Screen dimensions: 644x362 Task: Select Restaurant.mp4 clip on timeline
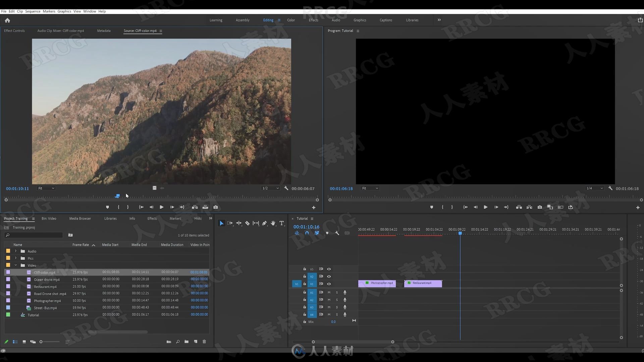pos(423,284)
